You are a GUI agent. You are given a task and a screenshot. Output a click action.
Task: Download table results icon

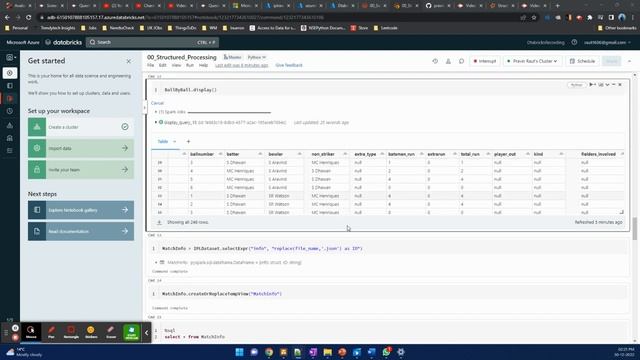pos(159,222)
